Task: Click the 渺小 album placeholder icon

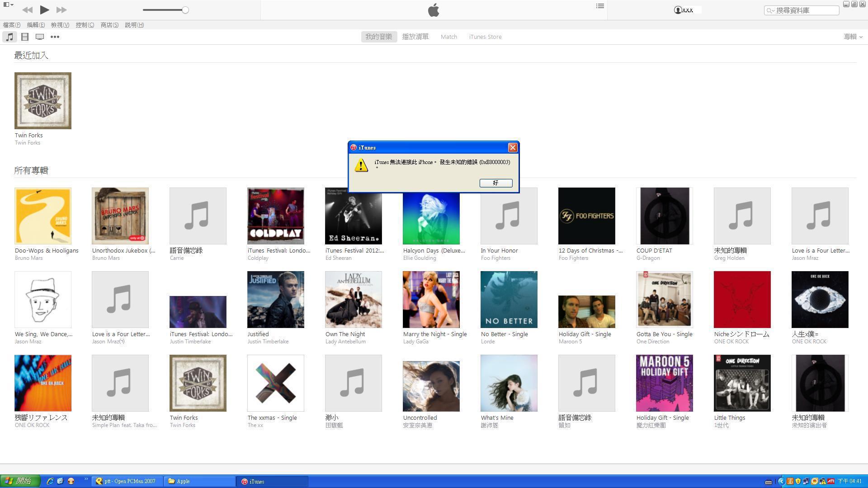Action: 354,383
